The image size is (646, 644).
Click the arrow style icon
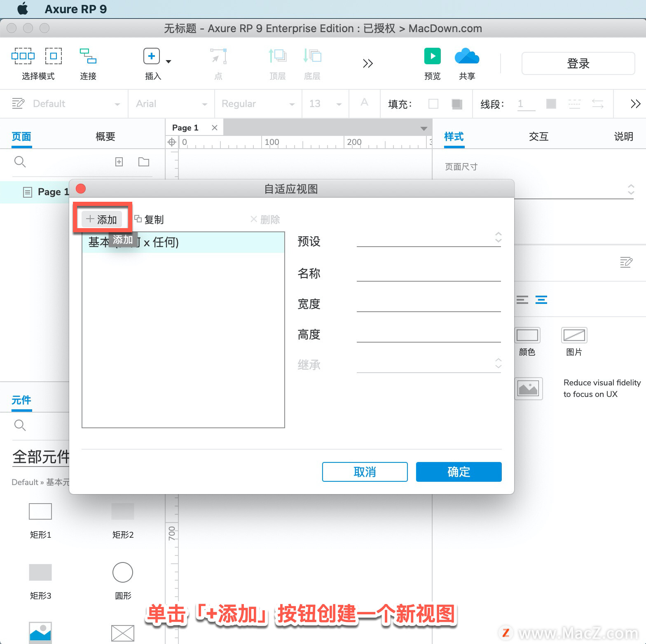598,104
